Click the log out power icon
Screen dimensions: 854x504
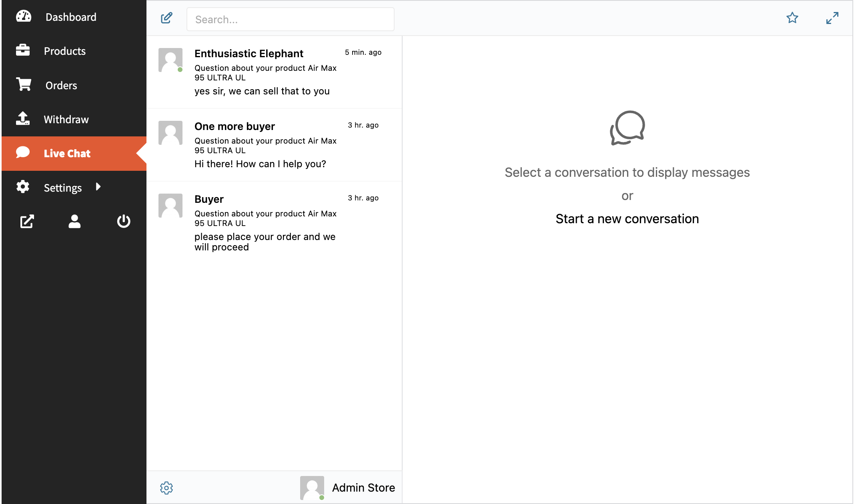tap(124, 221)
